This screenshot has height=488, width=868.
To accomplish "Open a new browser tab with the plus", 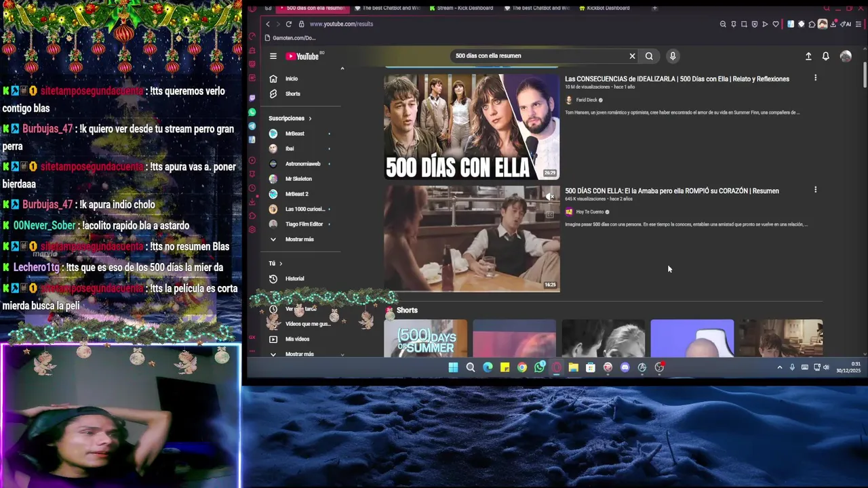I will click(654, 8).
